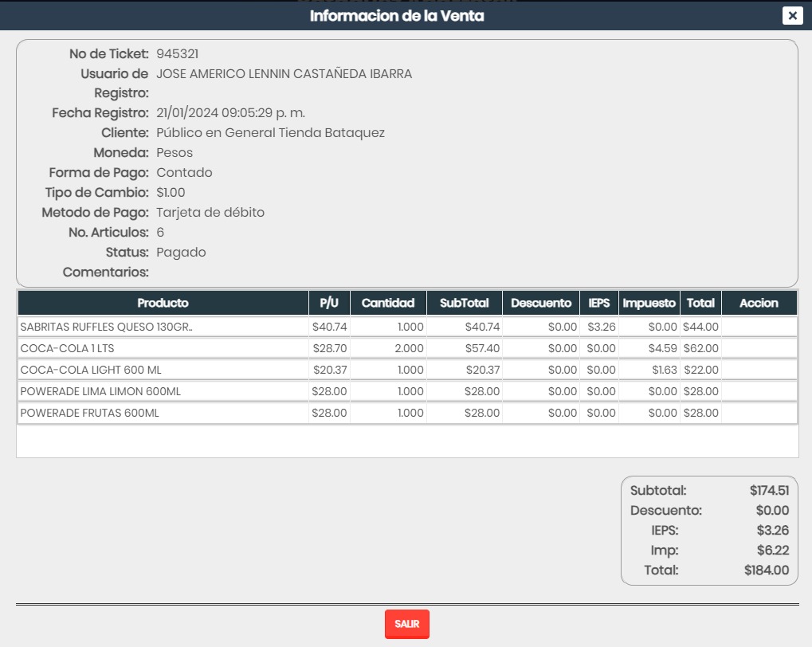
Task: Select the Accion column header
Action: (x=759, y=304)
